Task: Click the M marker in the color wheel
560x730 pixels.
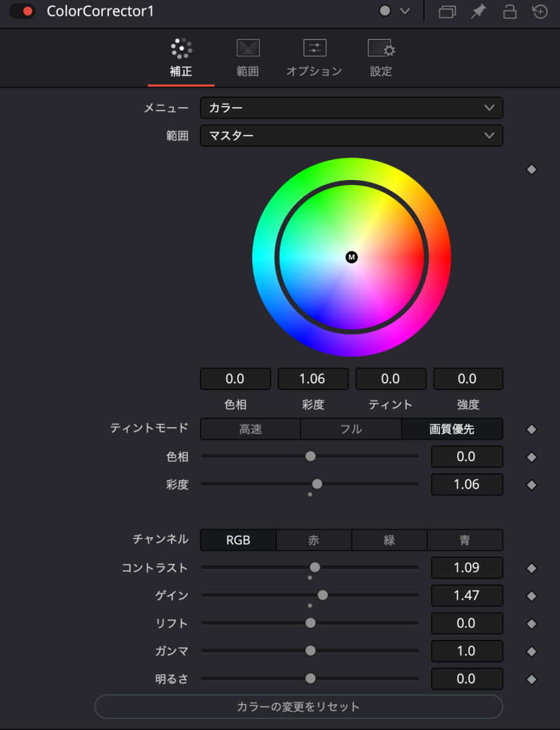Action: click(x=351, y=257)
